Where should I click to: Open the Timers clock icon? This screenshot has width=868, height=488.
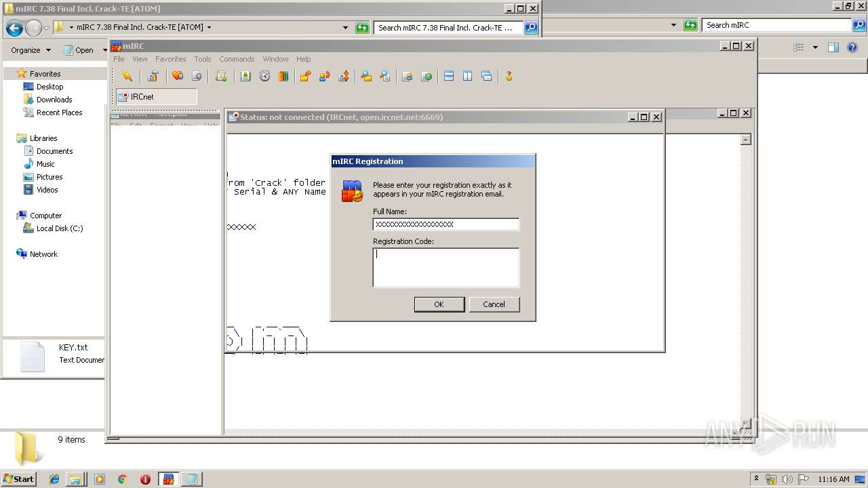(x=264, y=76)
